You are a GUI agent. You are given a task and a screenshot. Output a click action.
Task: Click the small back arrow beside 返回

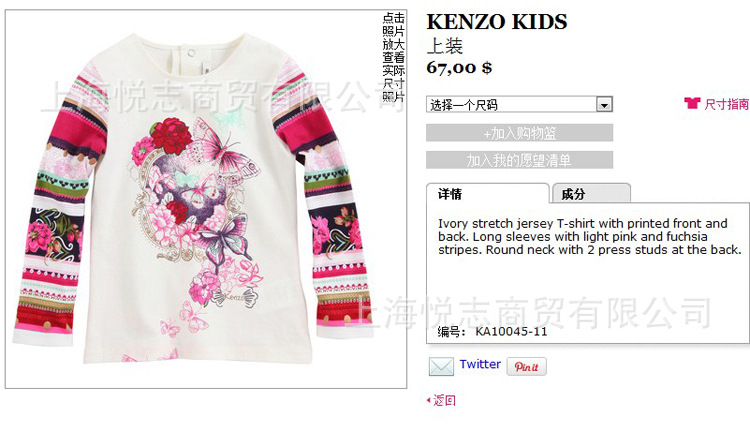pyautogui.click(x=429, y=400)
